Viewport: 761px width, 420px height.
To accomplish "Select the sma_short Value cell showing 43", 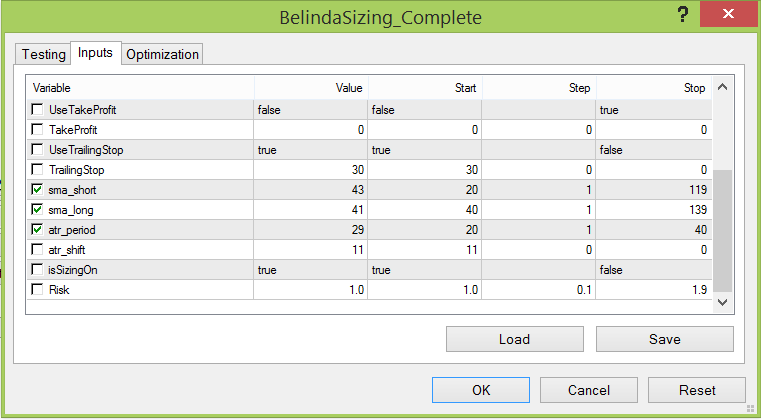I will 311,190.
